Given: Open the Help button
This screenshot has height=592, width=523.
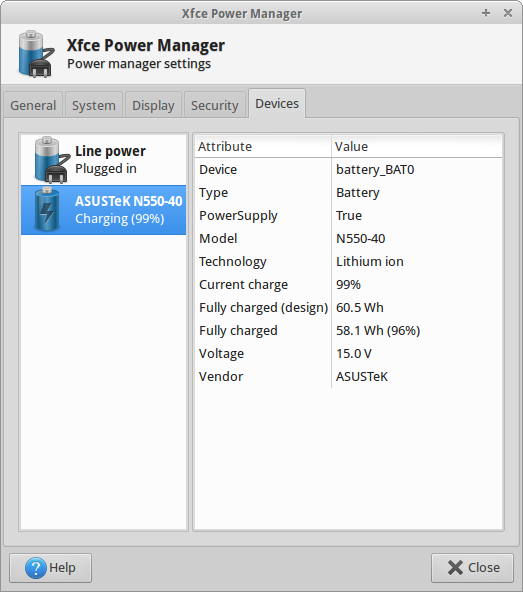Looking at the screenshot, I should click(51, 568).
